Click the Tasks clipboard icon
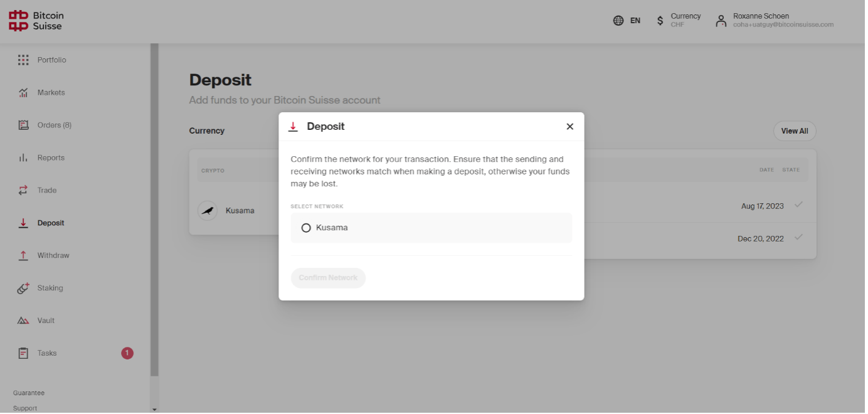This screenshot has width=868, height=414. click(23, 353)
